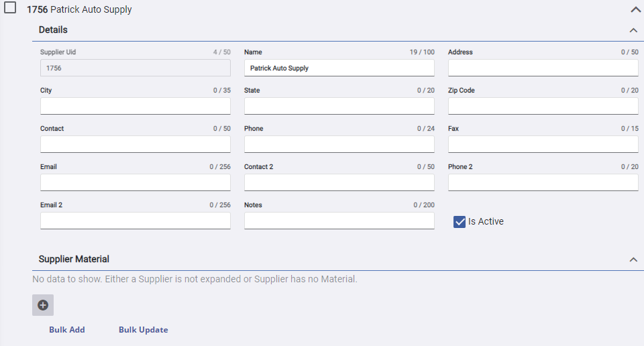Click the Bulk Update button
Screen dimensions: 644x346
(x=143, y=330)
